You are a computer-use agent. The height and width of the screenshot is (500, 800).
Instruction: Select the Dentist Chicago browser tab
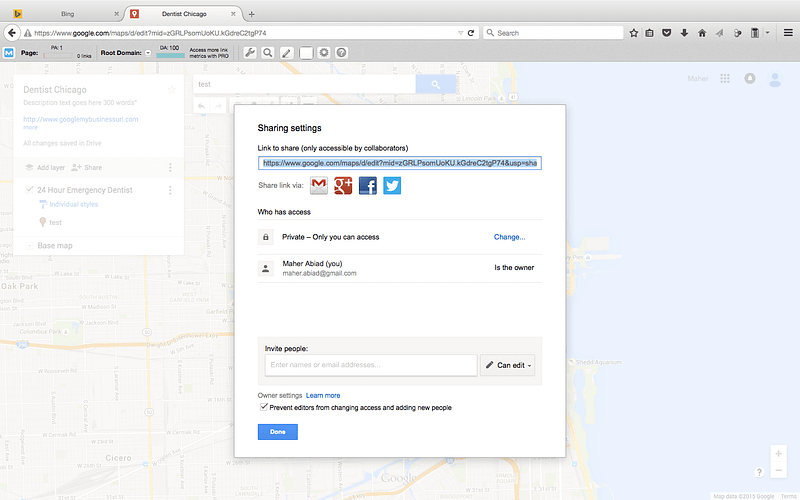click(x=184, y=14)
